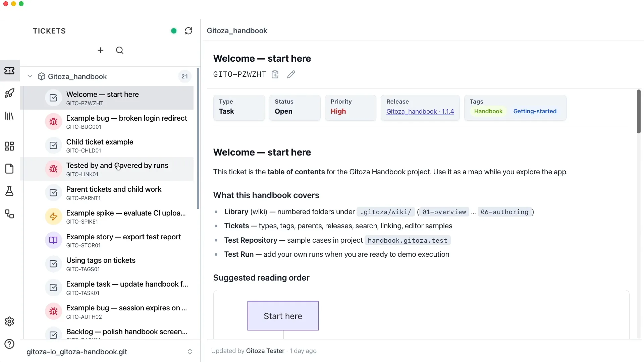Click the ticket detail scrollbar
Screen dimensions: 644x362
pyautogui.click(x=639, y=111)
